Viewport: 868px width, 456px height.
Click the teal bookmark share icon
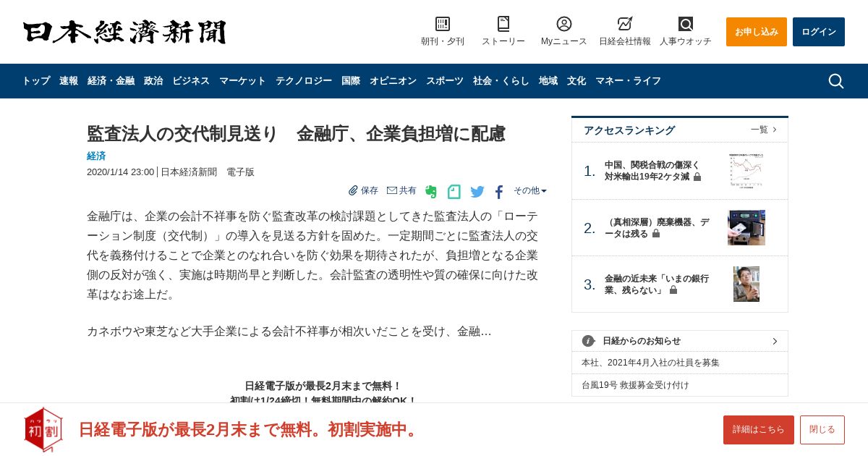point(454,192)
